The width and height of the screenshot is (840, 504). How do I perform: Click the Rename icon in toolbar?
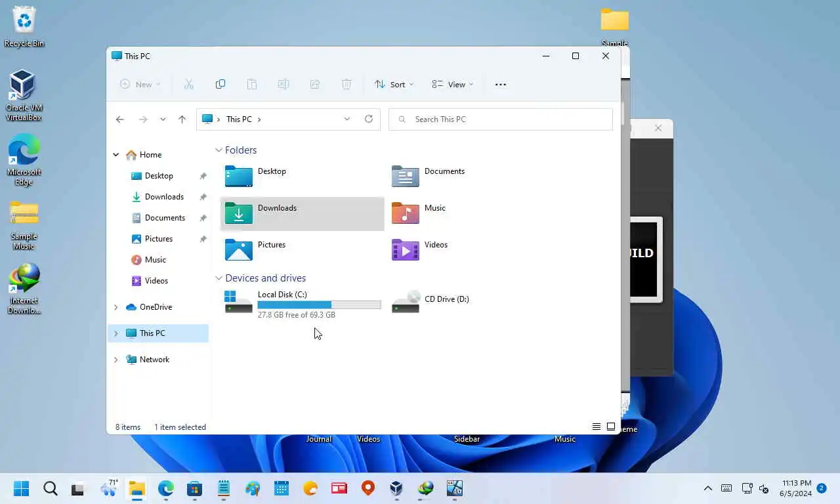(283, 84)
